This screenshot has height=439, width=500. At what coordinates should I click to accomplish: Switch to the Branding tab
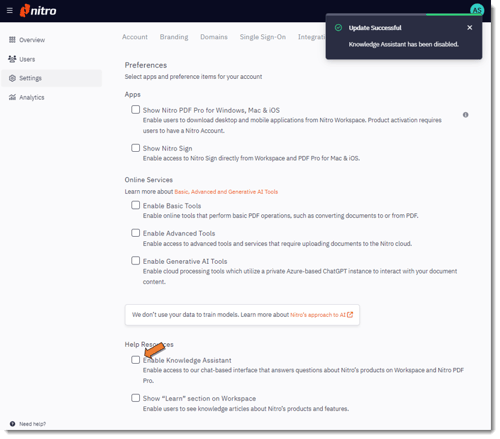[174, 37]
